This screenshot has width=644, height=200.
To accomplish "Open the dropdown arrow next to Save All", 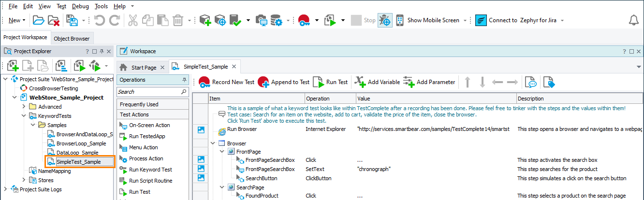I will click(x=84, y=20).
